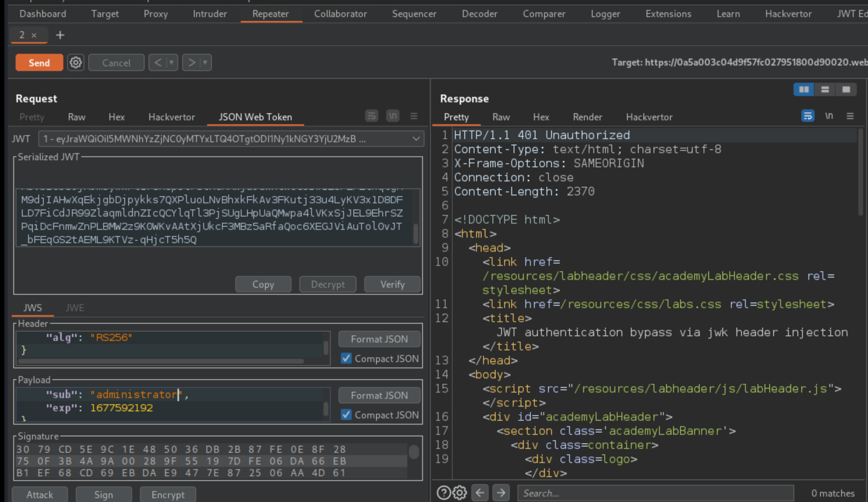
Task: Open the Intruder tab
Action: (210, 14)
